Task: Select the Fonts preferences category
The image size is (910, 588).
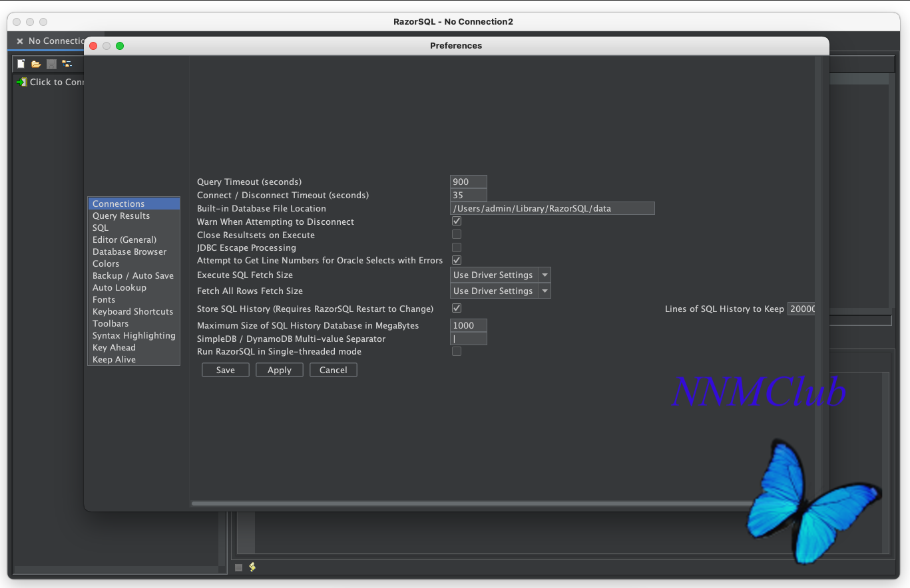Action: 134,299
